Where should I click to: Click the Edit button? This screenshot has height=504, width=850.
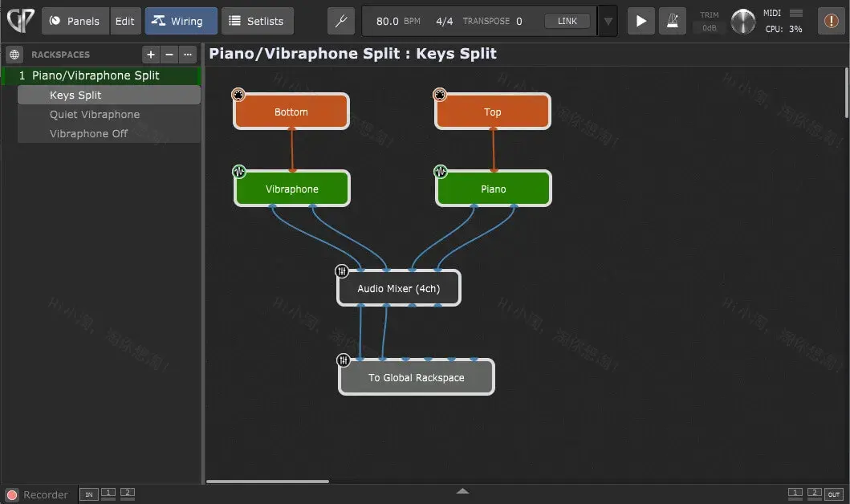(125, 22)
